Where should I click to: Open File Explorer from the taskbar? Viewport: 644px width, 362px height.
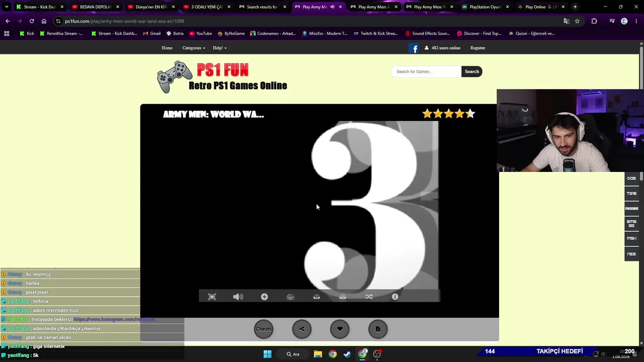[x=318, y=354]
